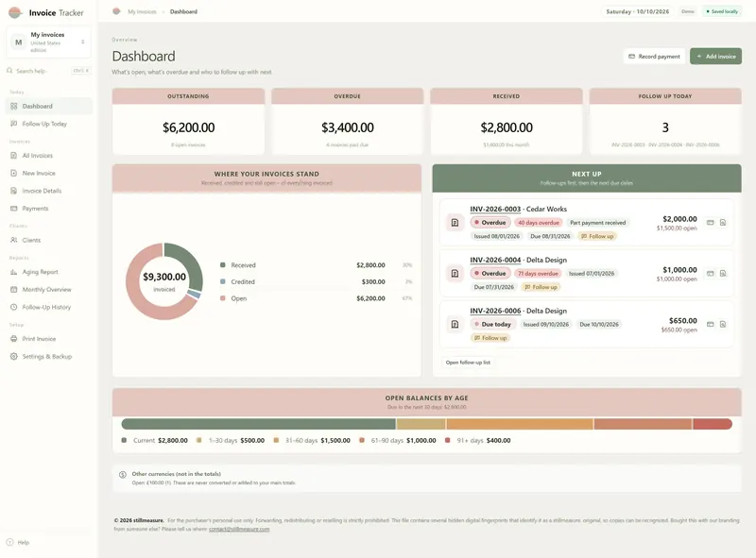Click the Invoice Details icon
The width and height of the screenshot is (756, 558).
(13, 191)
